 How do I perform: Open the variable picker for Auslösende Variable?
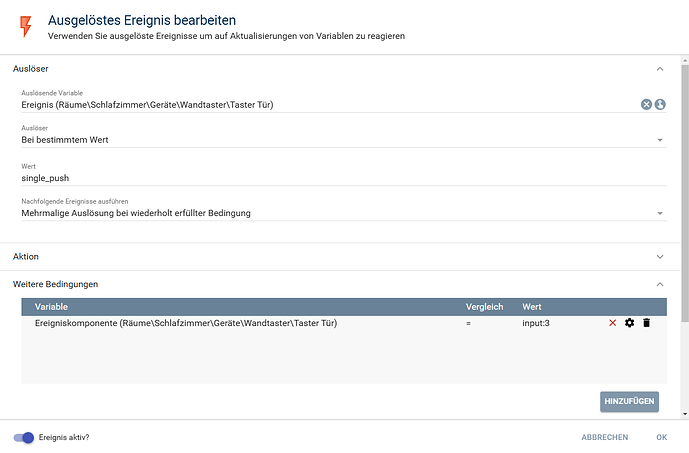660,104
